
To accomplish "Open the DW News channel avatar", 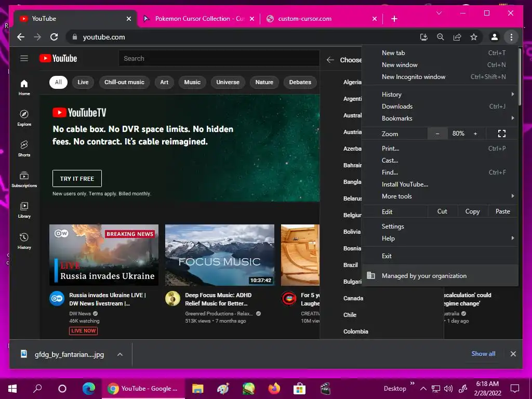I will (57, 299).
